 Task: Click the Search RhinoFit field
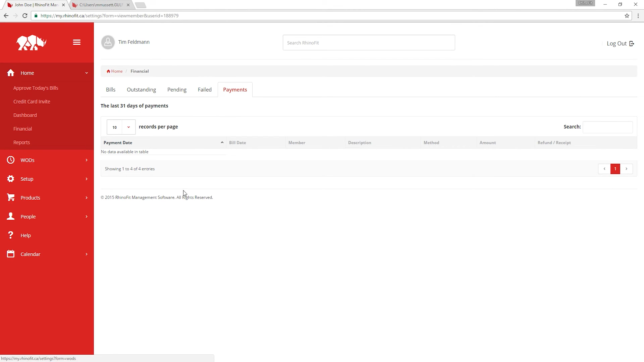(x=369, y=43)
